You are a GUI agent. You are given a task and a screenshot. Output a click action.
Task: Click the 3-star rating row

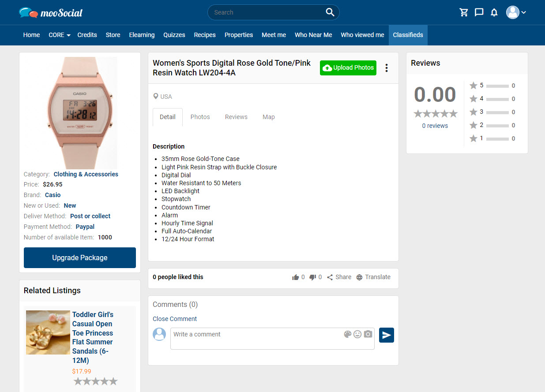coord(492,112)
